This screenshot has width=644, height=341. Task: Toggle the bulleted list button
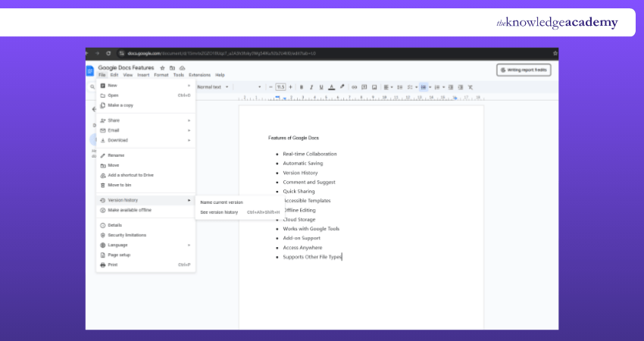click(423, 87)
